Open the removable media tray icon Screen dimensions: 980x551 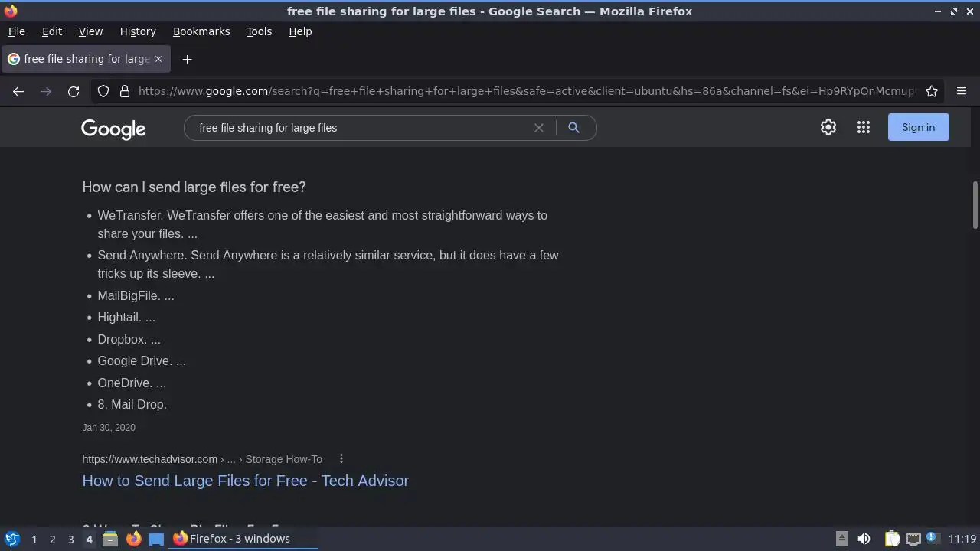click(x=841, y=539)
